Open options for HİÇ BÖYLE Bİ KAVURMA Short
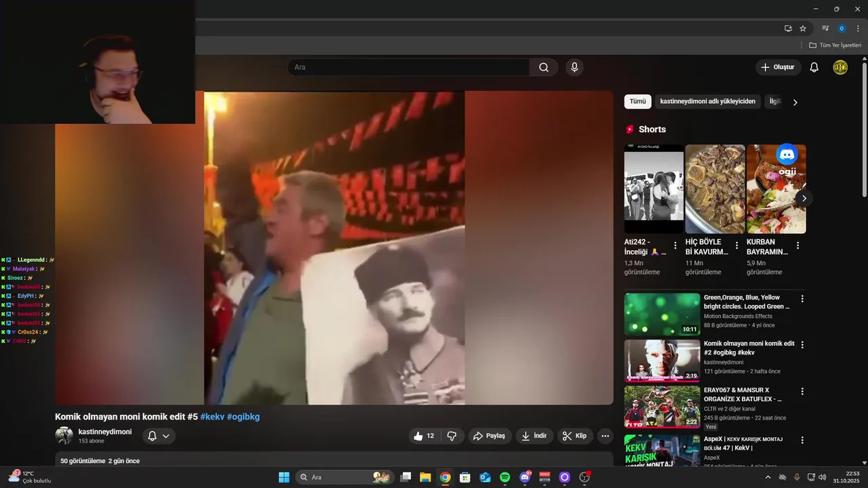This screenshot has height=488, width=868. (736, 245)
